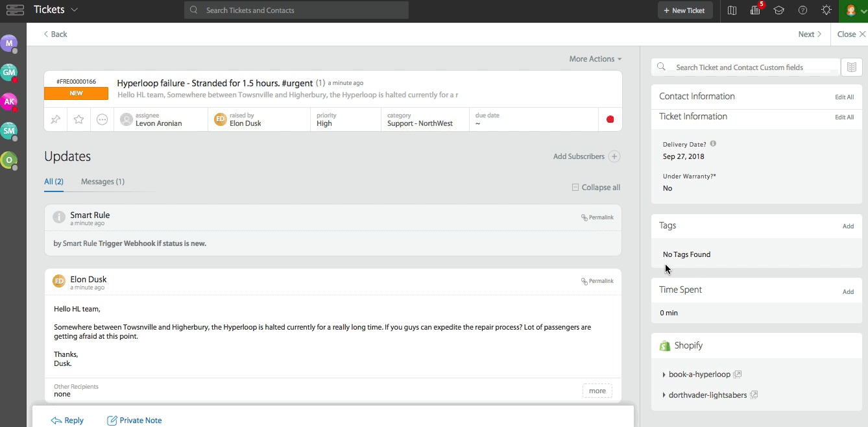The width and height of the screenshot is (868, 427).
Task: Click Trigger Webhook if status is new text
Action: click(152, 243)
